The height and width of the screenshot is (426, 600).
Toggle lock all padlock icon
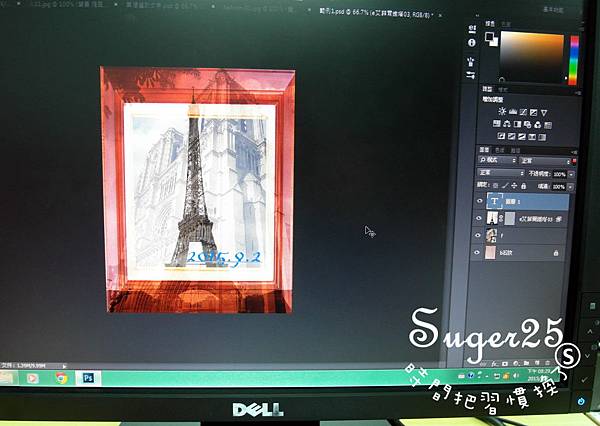[523, 186]
